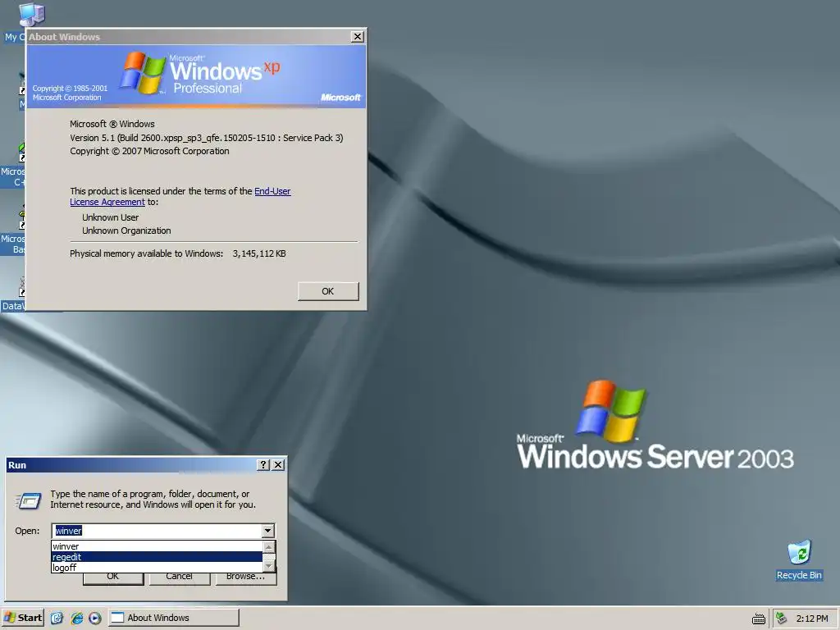Click the '3,145,112 KB' memory value
The image size is (840, 630).
pos(259,254)
